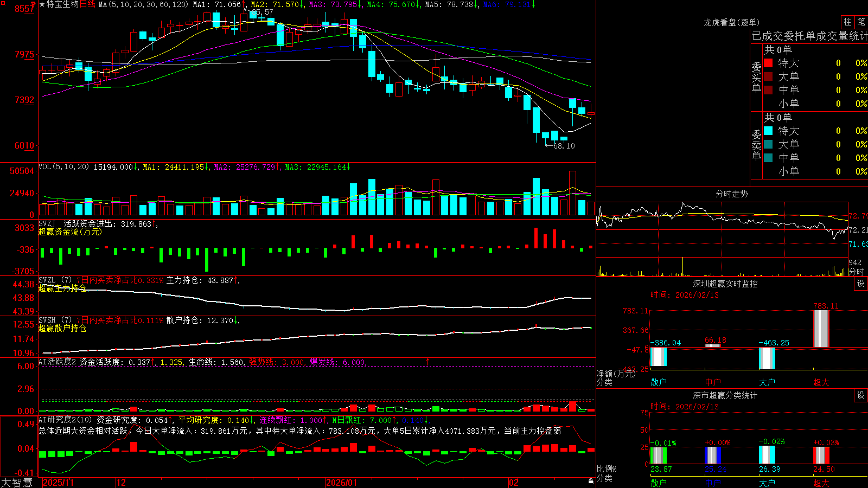Click the SVSH (7) 散户持仓 indicator label
The height and width of the screenshot is (488, 868).
(54, 320)
